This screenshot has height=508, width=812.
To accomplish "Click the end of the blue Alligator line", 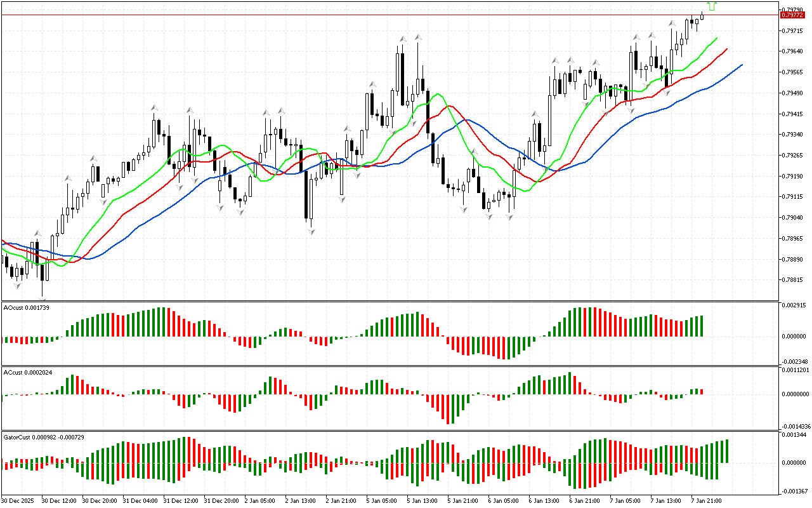I will (x=742, y=64).
